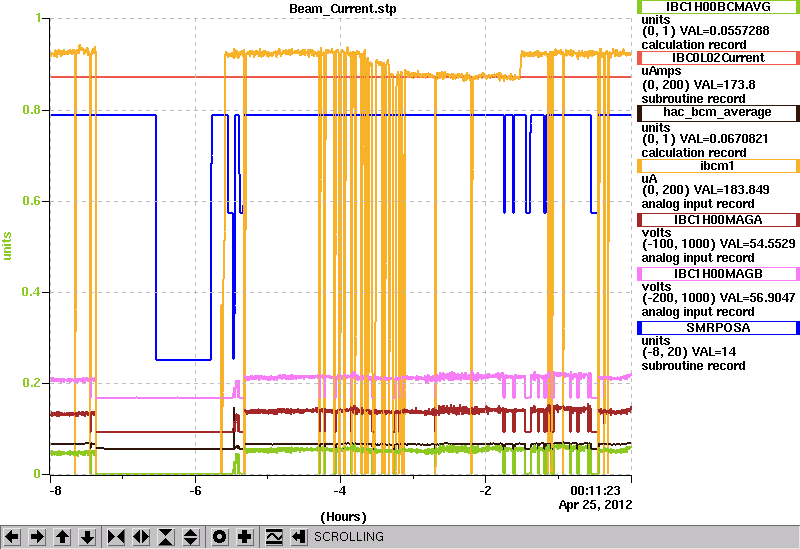This screenshot has height=549, width=800.
Task: Select the IBC0L02Current legend entry
Action: pos(717,58)
